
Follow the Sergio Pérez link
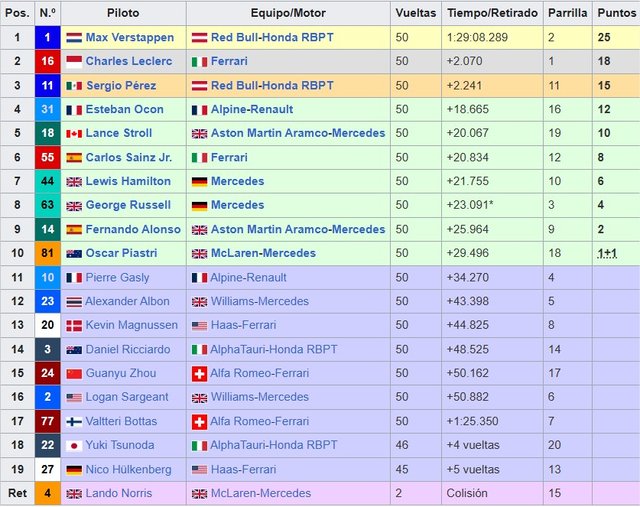click(x=121, y=86)
